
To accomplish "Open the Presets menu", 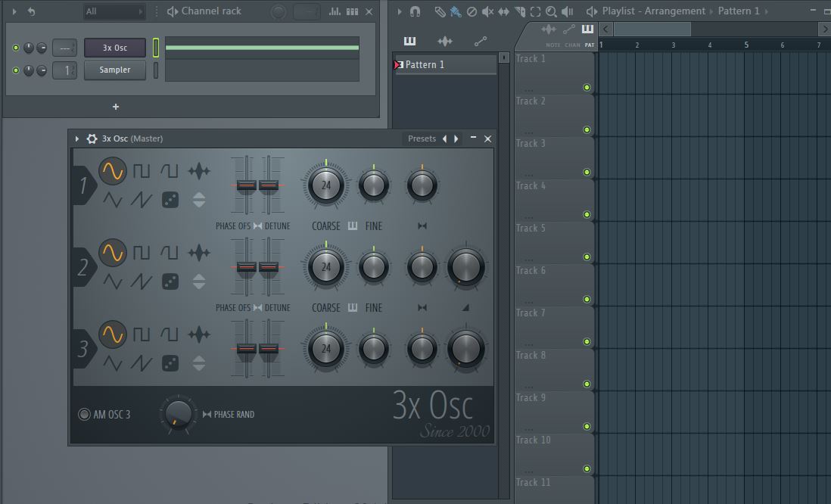I will (x=422, y=138).
